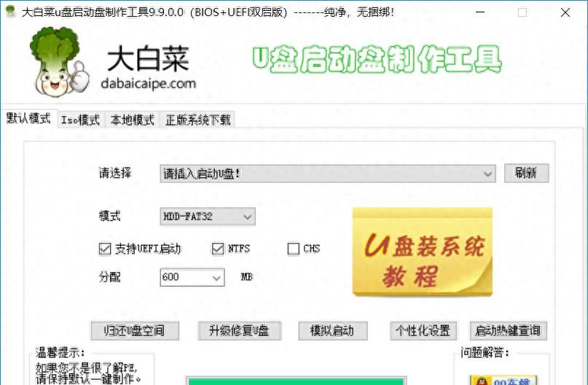Uncheck the NTFS checkbox
The height and width of the screenshot is (385, 588).
[x=218, y=249]
